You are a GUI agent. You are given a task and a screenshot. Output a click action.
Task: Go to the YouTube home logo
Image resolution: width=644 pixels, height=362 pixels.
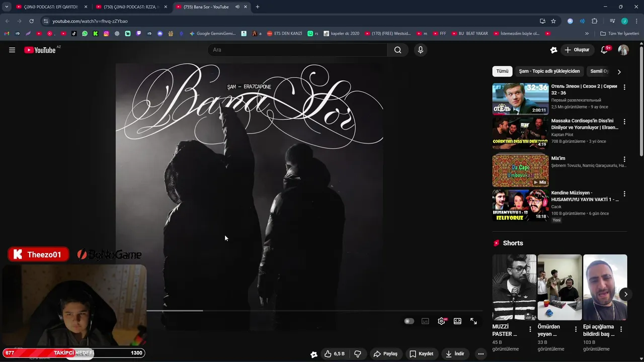[40, 50]
